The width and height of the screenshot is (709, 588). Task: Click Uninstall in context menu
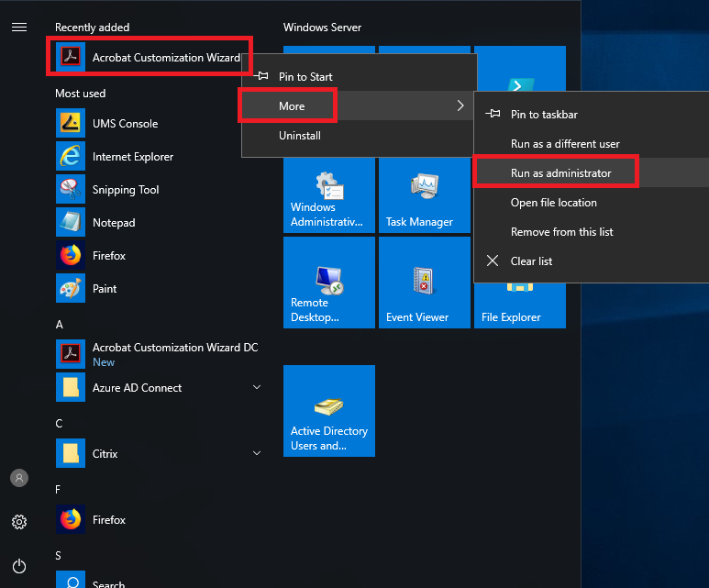(300, 136)
